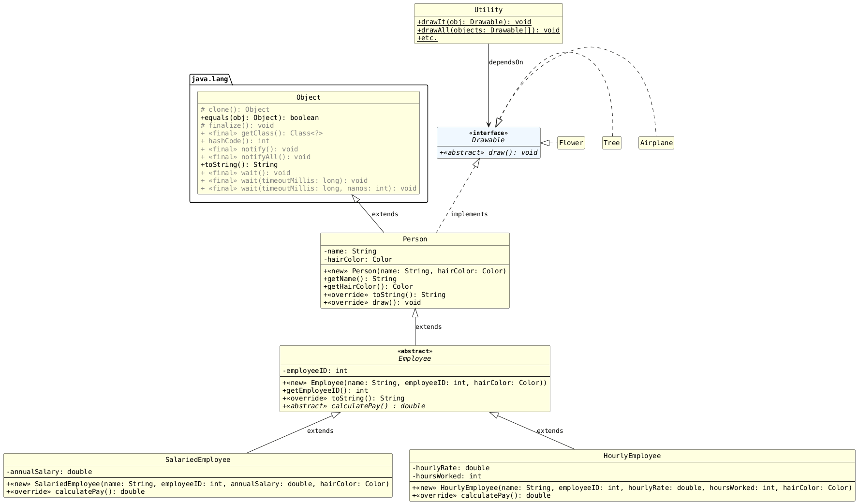Select the greyed-out hashCode method in Object
858x504 pixels.
(235, 141)
